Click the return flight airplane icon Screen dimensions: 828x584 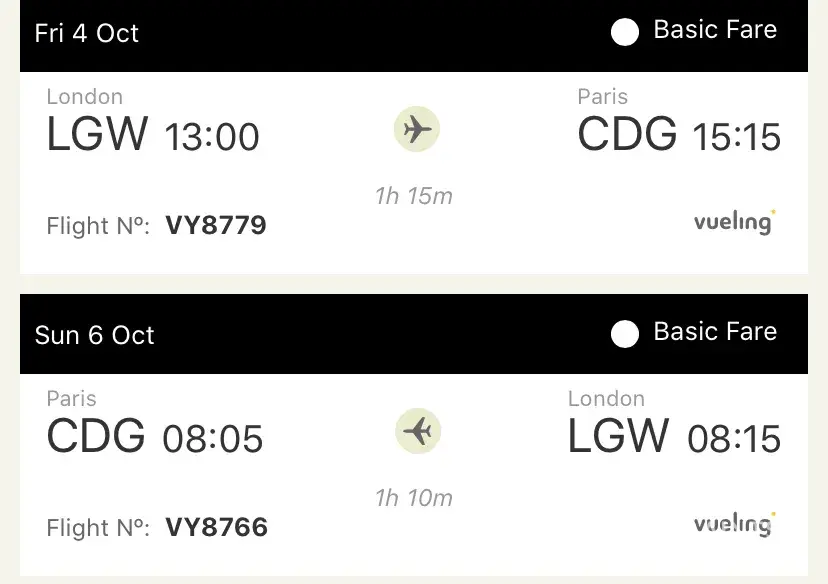(417, 431)
